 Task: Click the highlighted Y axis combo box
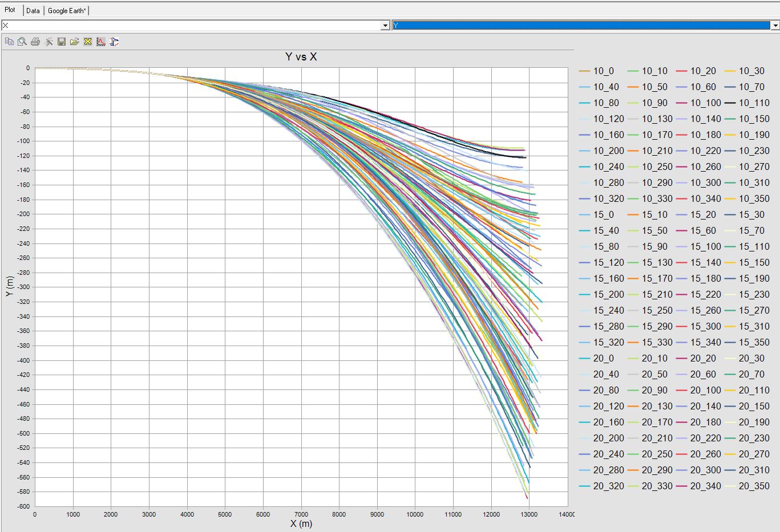(581, 26)
